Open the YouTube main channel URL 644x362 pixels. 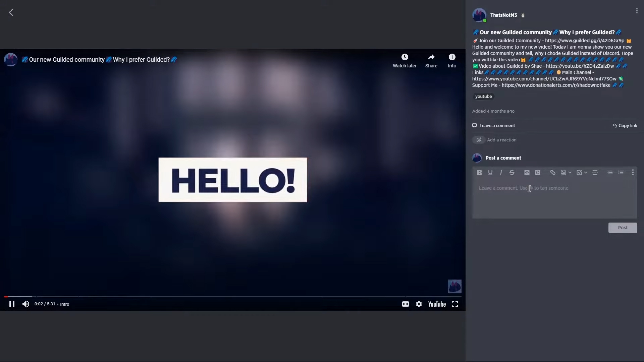pyautogui.click(x=544, y=79)
